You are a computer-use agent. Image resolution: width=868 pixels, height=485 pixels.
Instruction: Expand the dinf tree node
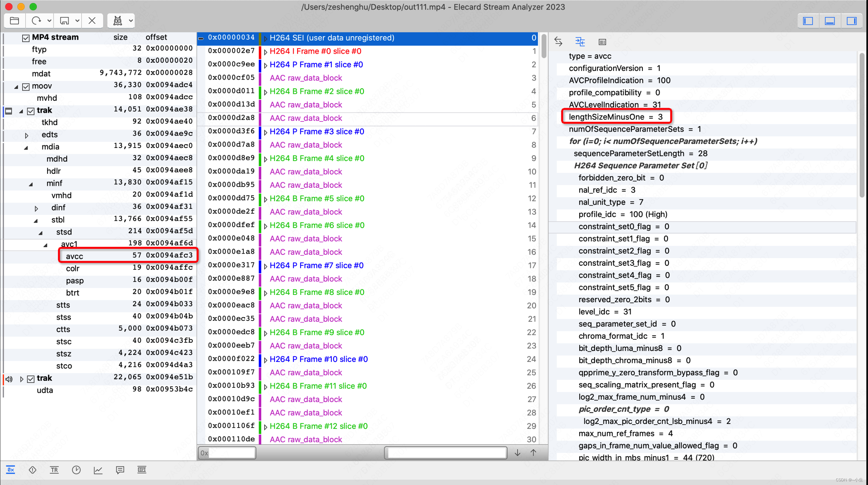(x=36, y=209)
